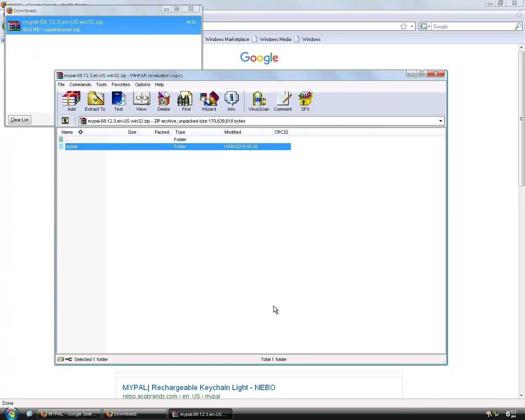Image resolution: width=525 pixels, height=420 pixels.
Task: Sort by Name column header
Action: click(x=82, y=132)
